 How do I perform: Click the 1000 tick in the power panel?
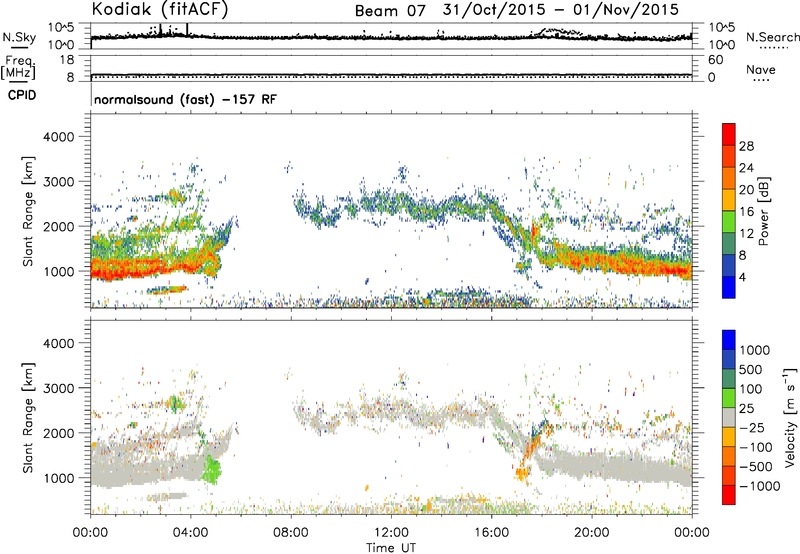pos(59,271)
